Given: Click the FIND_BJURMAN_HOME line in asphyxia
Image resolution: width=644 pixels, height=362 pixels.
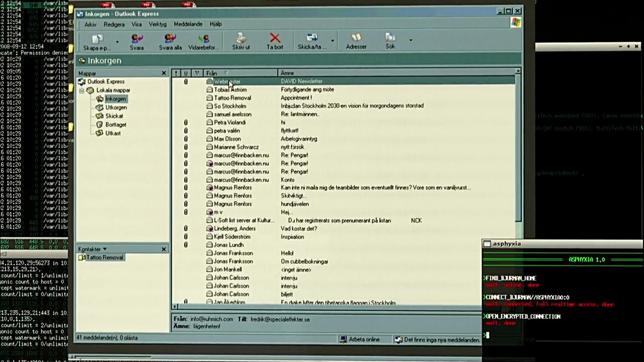Looking at the screenshot, I should coord(511,278).
